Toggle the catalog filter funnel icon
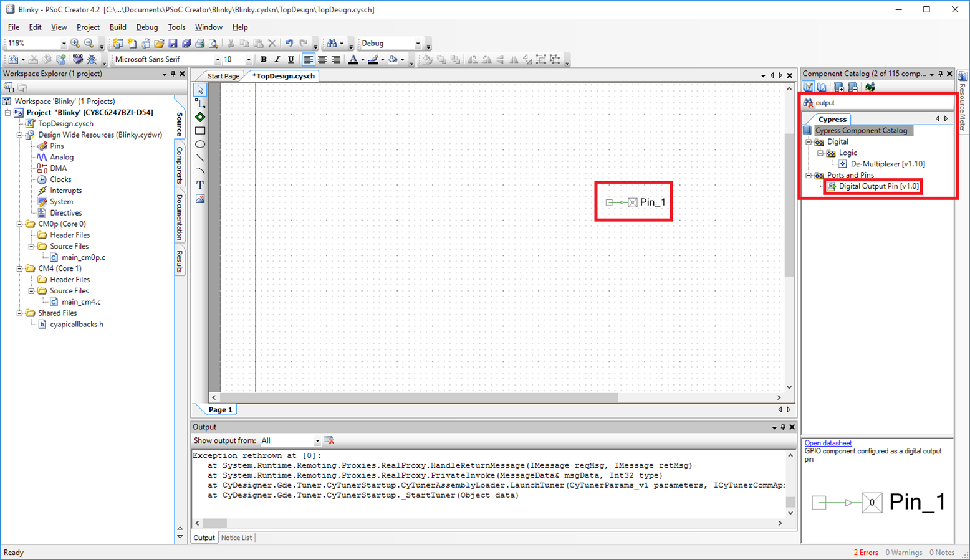This screenshot has width=970, height=560. [809, 87]
